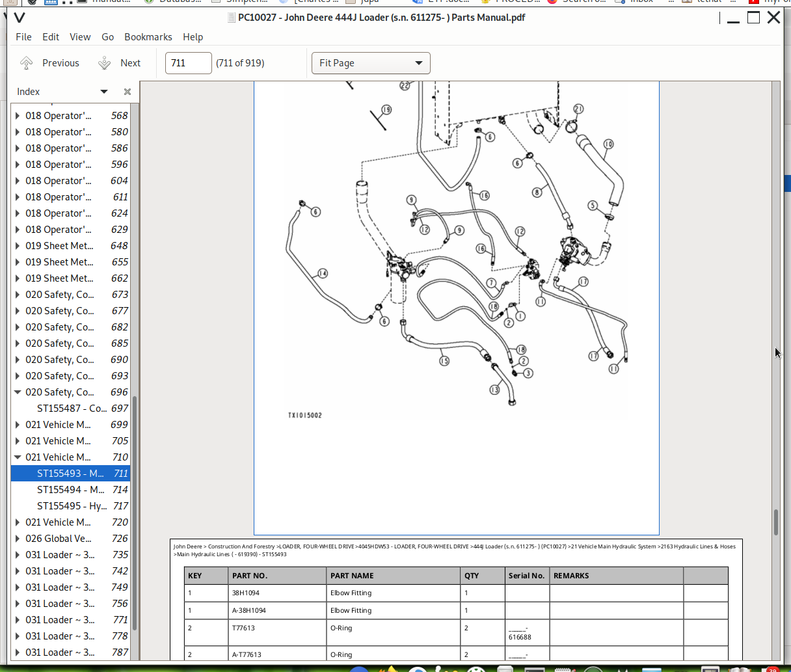Click the Index sidebar scrollbar thumb

tap(135, 513)
